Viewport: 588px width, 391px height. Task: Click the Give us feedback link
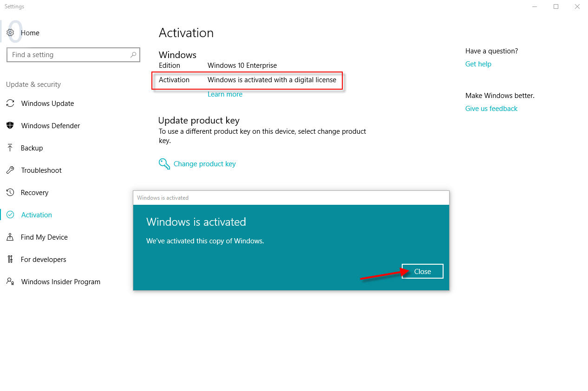tap(491, 109)
